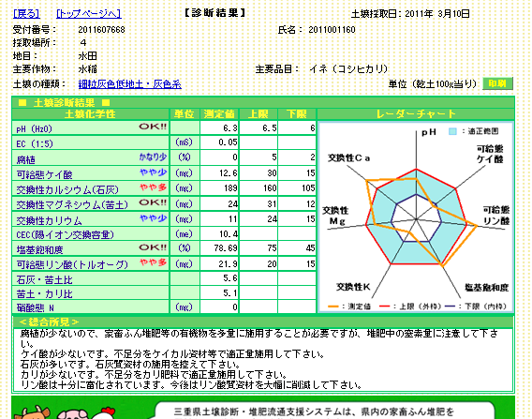Click the 交換性K label on radar chart
Image resolution: width=532 pixels, height=419 pixels.
click(353, 287)
